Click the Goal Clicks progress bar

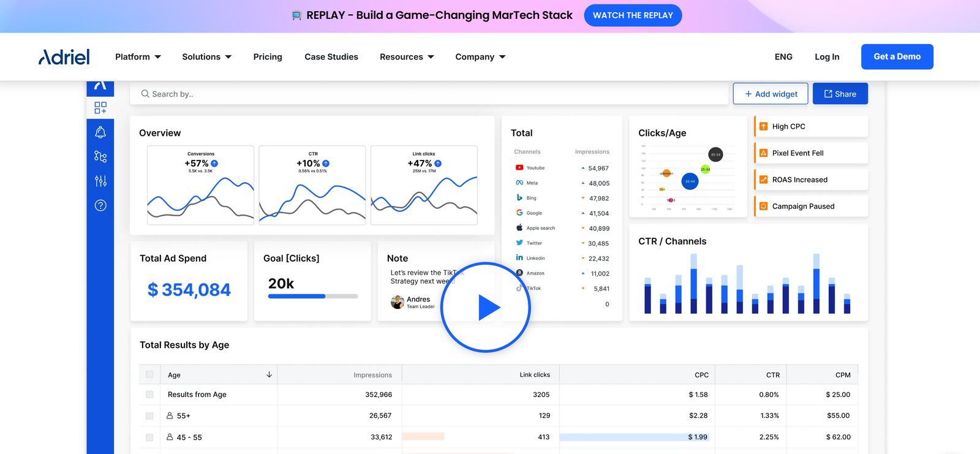[x=313, y=296]
